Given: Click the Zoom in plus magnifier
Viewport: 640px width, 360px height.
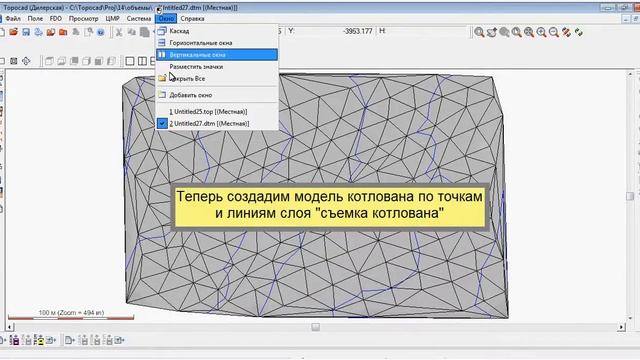Looking at the screenshot, I should pyautogui.click(x=541, y=32).
